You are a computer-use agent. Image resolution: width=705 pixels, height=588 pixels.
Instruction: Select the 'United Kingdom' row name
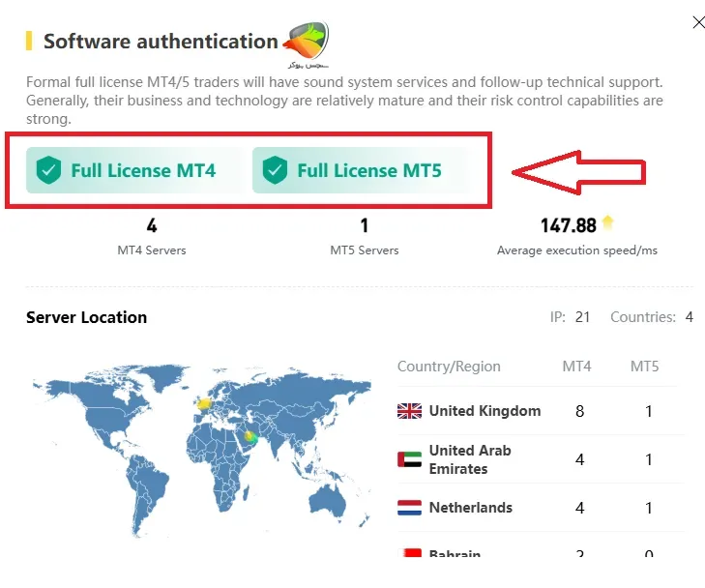click(485, 411)
